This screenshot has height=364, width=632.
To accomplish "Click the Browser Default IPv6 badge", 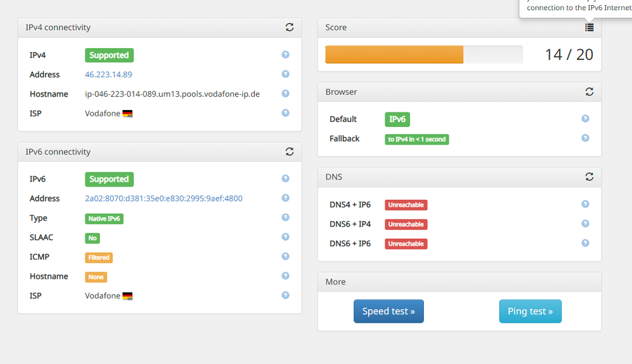I will [397, 119].
